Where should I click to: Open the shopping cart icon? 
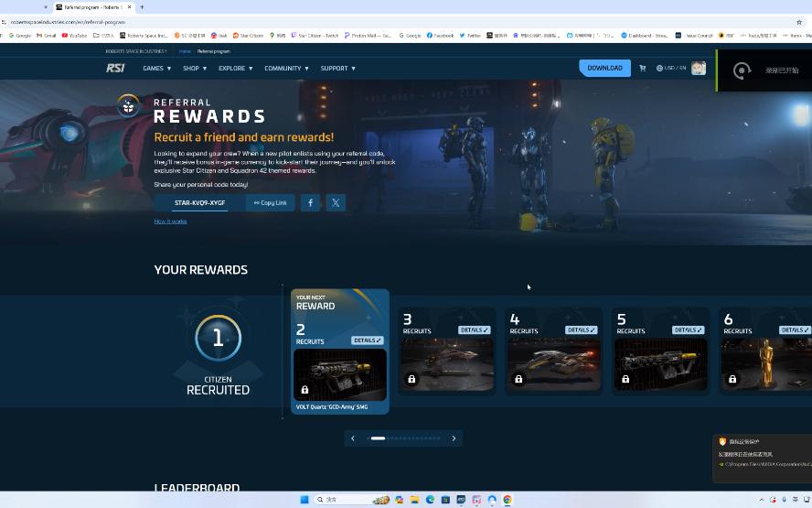click(643, 68)
